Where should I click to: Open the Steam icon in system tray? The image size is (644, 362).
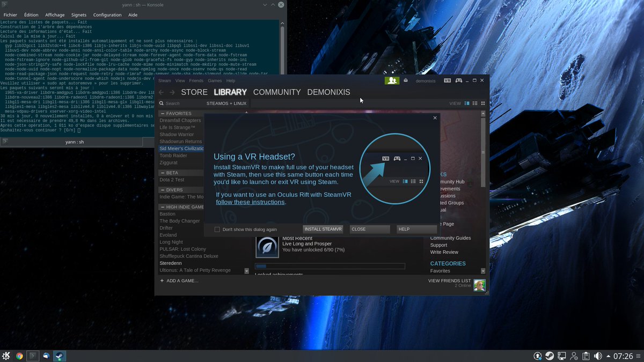[550, 356]
